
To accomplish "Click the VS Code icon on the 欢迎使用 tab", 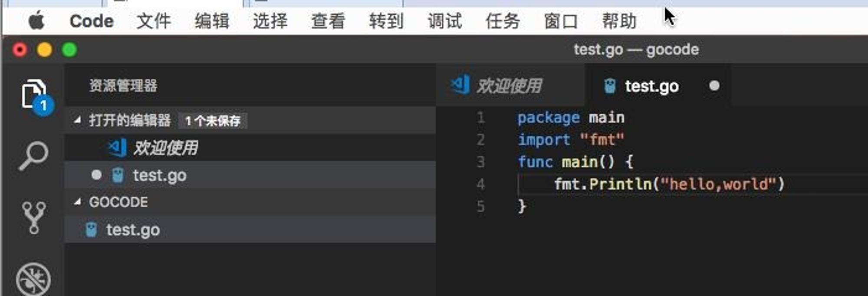I will click(x=460, y=85).
